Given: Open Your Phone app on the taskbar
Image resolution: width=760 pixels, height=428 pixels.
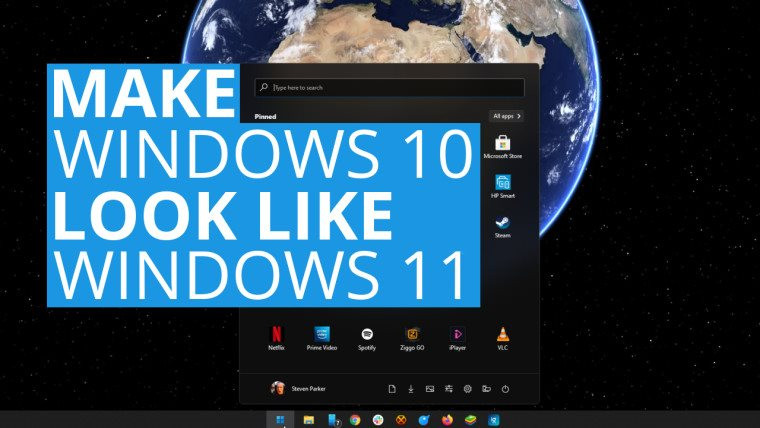Looking at the screenshot, I should (x=333, y=420).
